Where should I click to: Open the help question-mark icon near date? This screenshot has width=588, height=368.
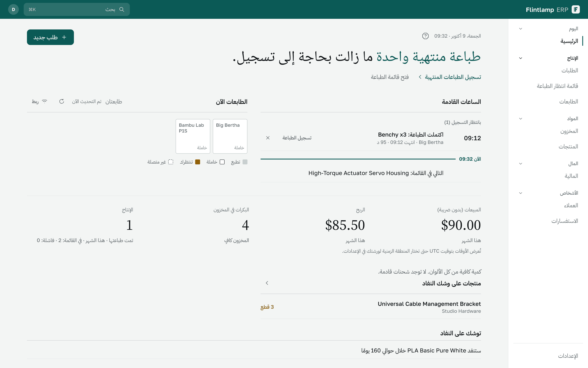(425, 36)
